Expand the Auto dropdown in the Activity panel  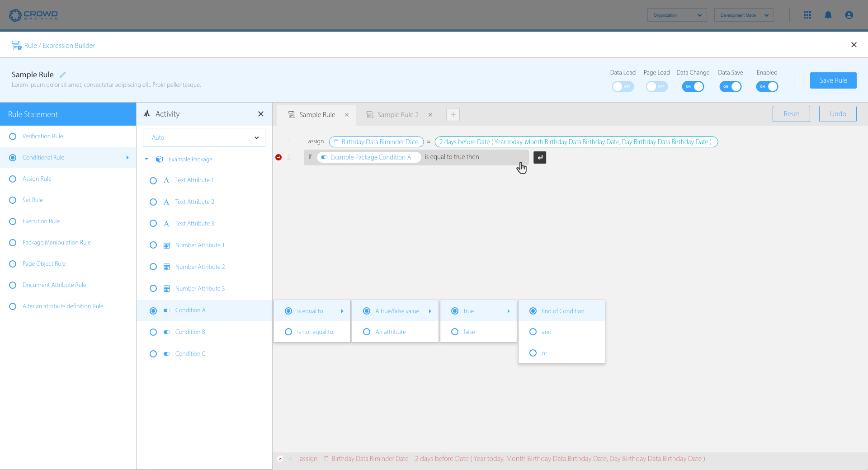(204, 137)
